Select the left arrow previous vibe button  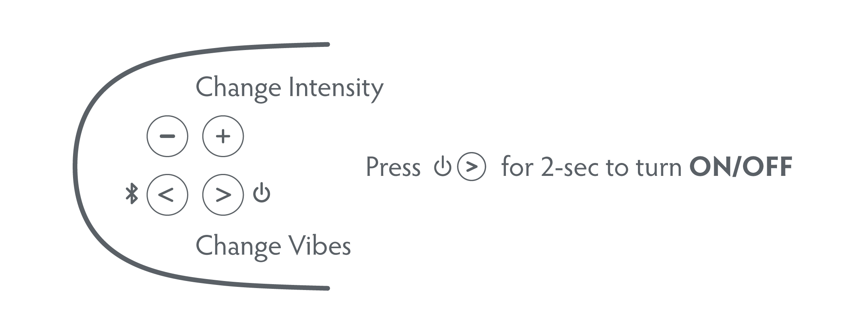point(167,195)
